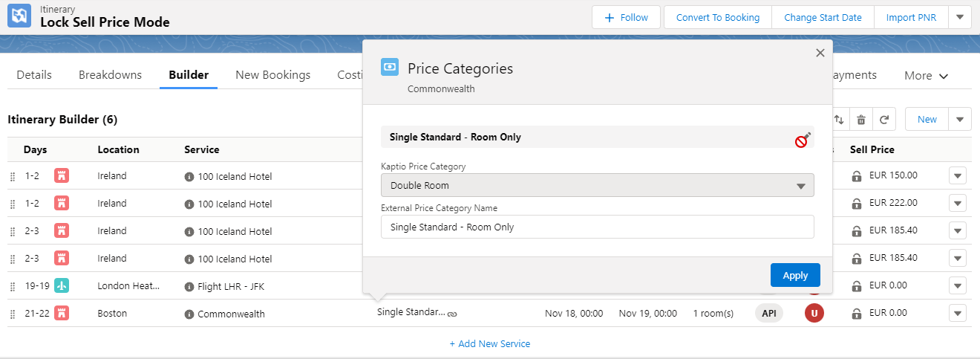Click the hotel icon in the EUR 150.00 row
The image size is (980, 359).
(x=62, y=176)
